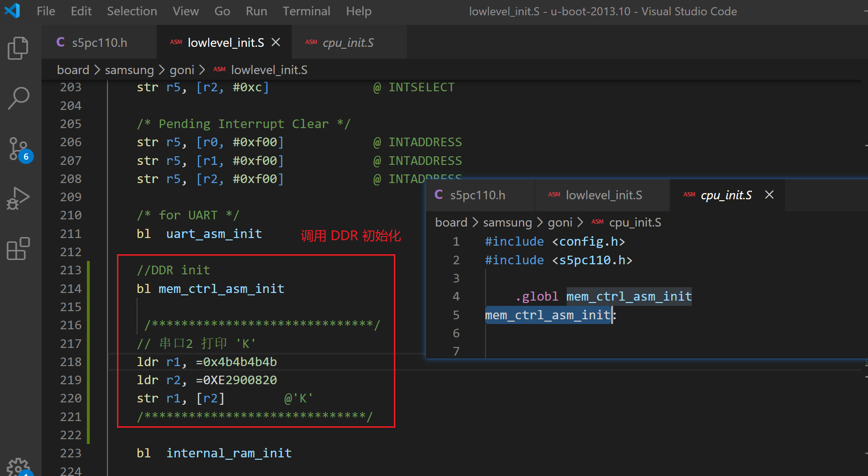Click '.globl' directive in inset editor
This screenshot has height=476, width=868.
coord(537,296)
